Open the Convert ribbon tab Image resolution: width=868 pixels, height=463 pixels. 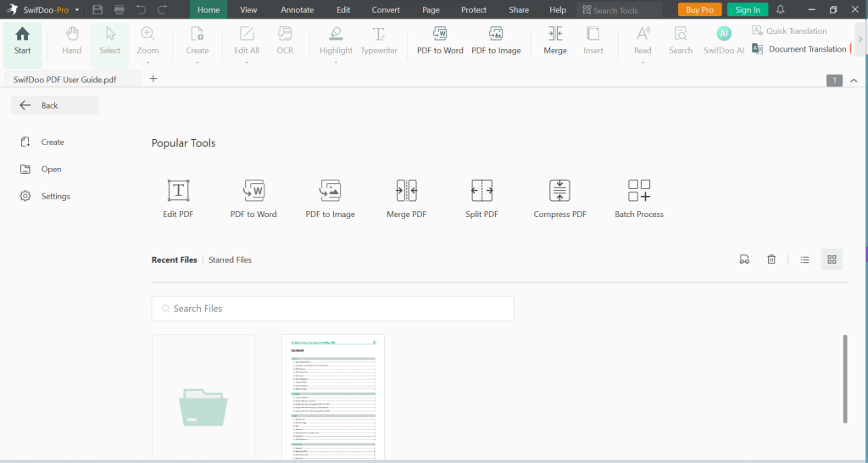(x=386, y=9)
